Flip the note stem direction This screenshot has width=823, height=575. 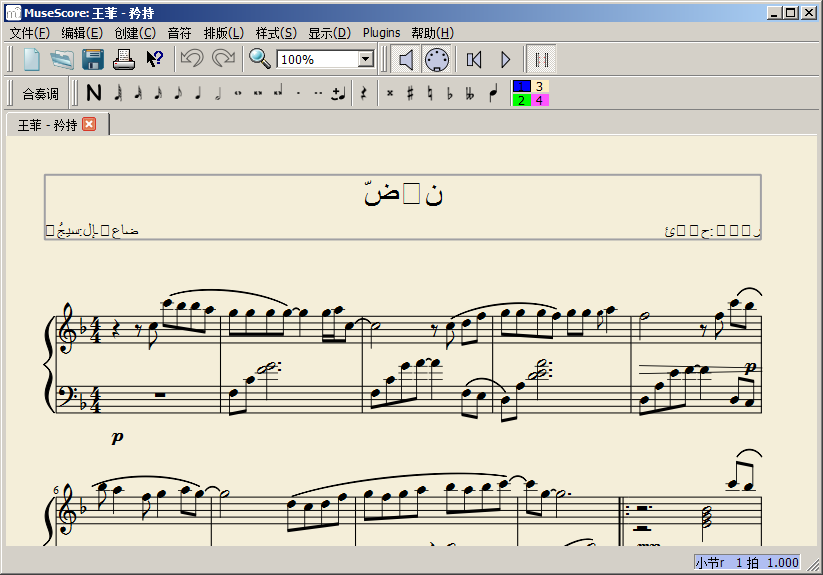pyautogui.click(x=493, y=93)
